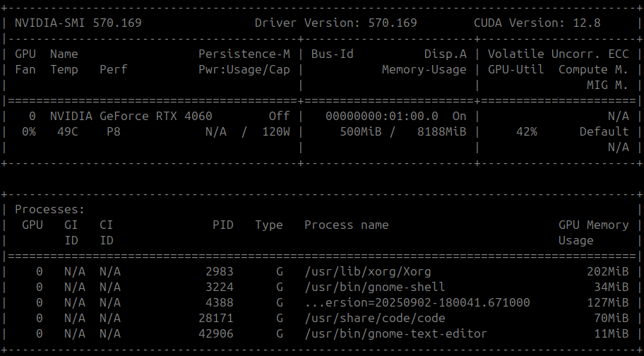Click the 42% GPU utilization value
This screenshot has width=644, height=356.
tap(526, 131)
